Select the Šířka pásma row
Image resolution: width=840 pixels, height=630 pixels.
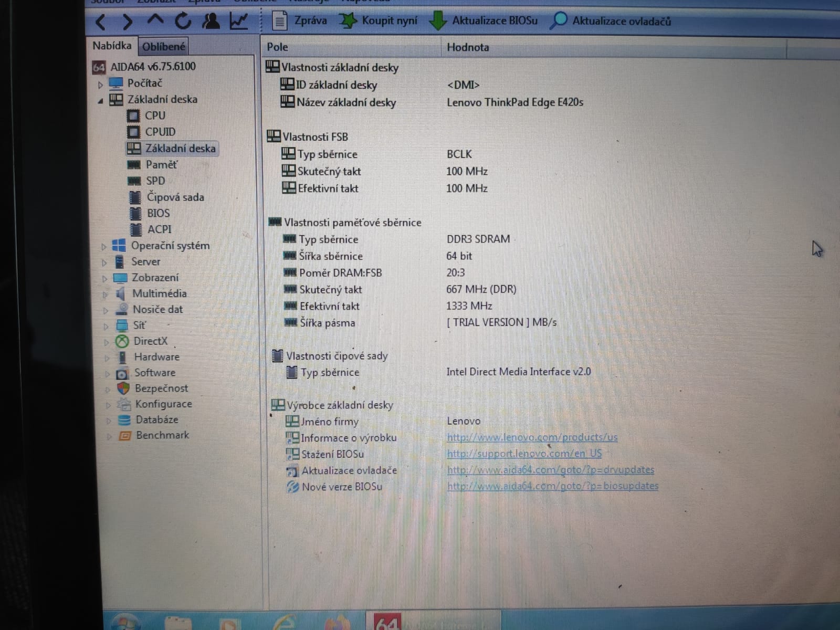tap(420, 323)
